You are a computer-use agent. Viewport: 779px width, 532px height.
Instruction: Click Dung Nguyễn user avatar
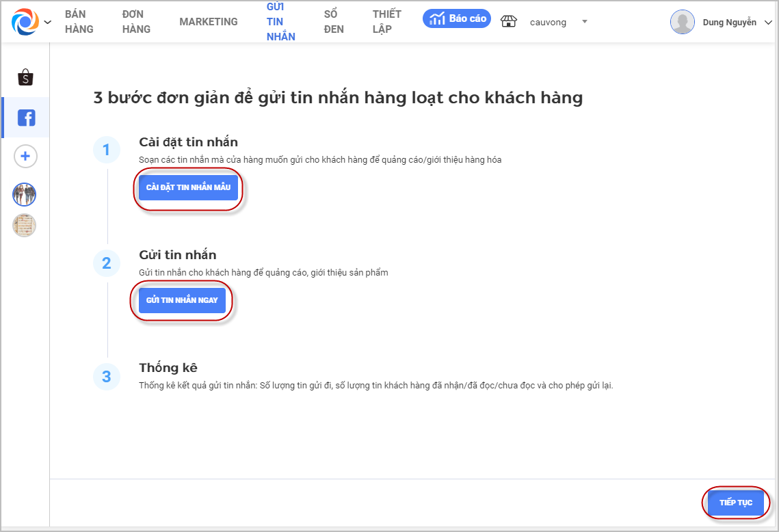(682, 22)
